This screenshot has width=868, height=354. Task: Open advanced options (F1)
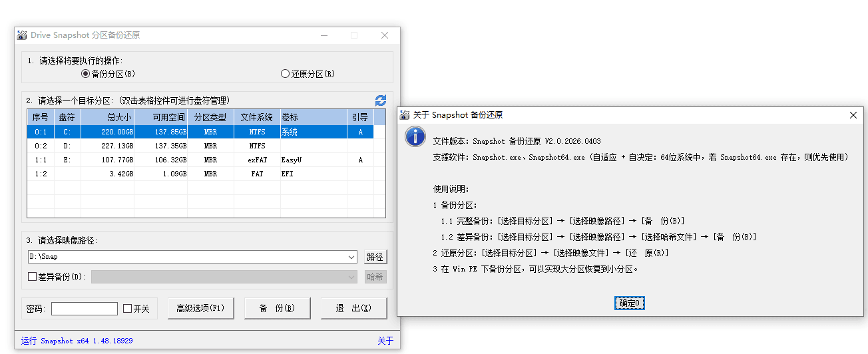click(x=200, y=308)
